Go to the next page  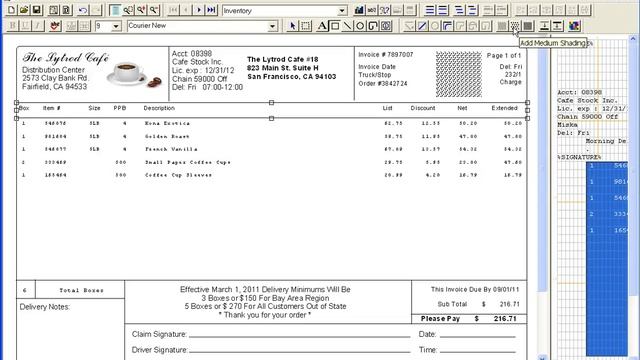click(199, 10)
